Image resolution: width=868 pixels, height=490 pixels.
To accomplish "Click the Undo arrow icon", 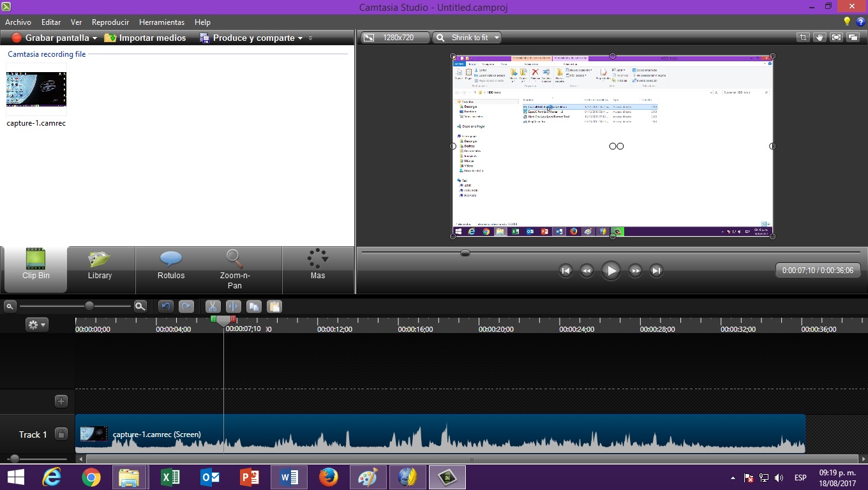I will point(166,307).
